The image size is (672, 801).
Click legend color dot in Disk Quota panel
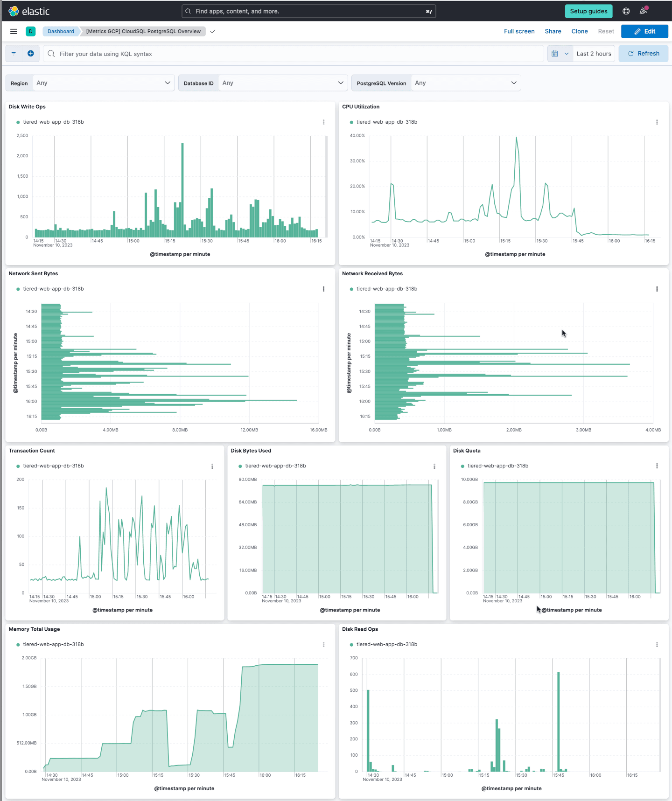pos(462,467)
